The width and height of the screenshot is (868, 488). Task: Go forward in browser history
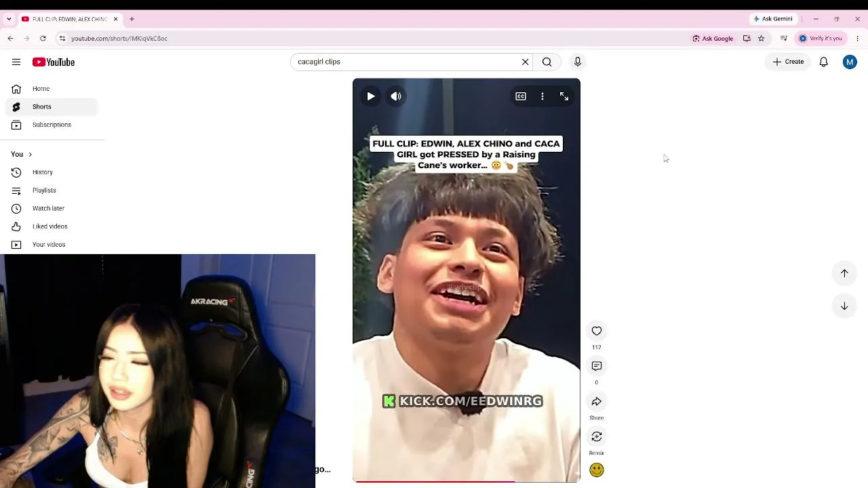point(27,39)
